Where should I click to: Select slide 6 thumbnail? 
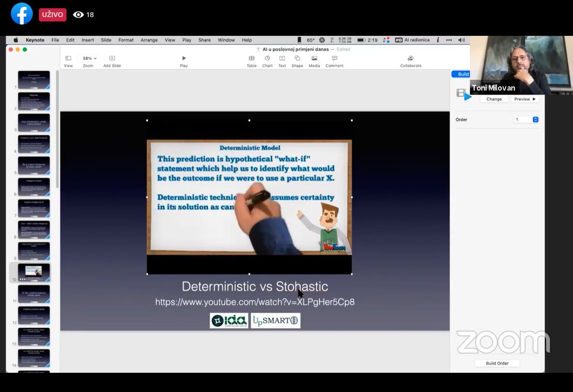coord(34,187)
